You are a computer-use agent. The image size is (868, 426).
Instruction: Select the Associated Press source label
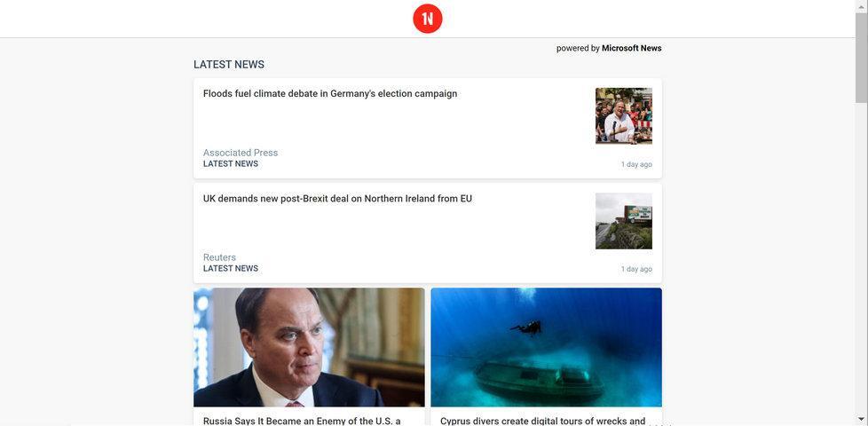click(x=241, y=153)
